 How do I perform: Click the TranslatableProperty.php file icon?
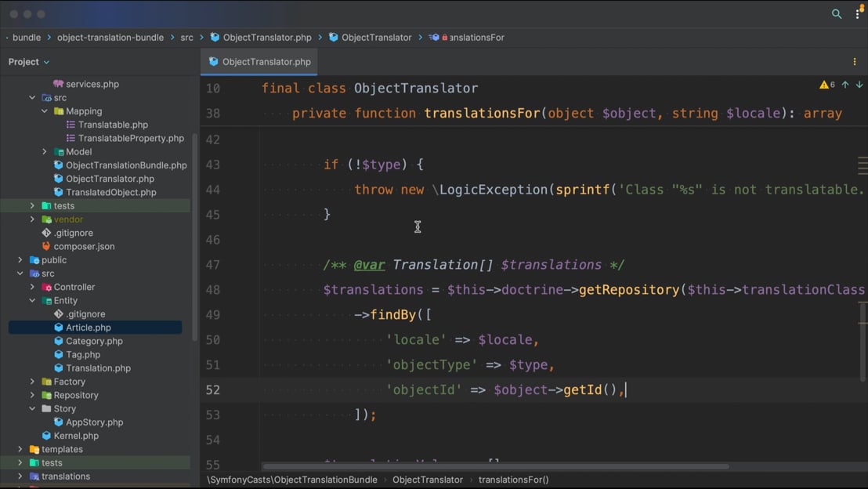tap(71, 138)
